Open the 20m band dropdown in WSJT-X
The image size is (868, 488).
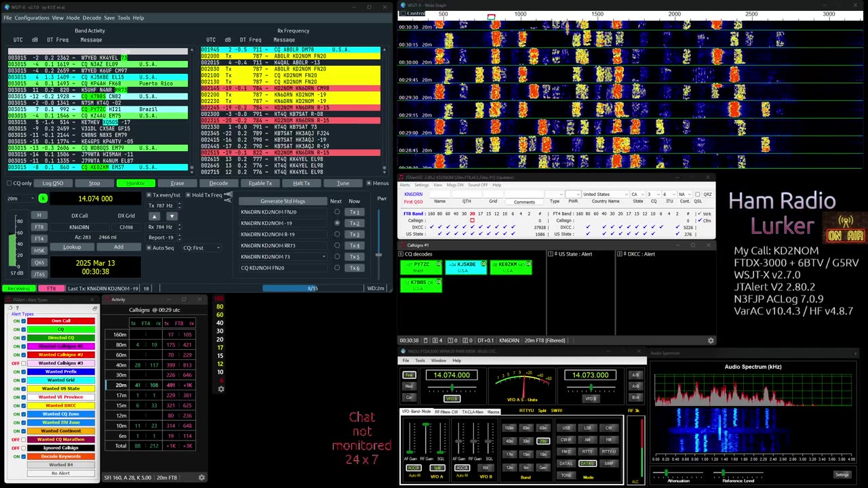click(20, 199)
